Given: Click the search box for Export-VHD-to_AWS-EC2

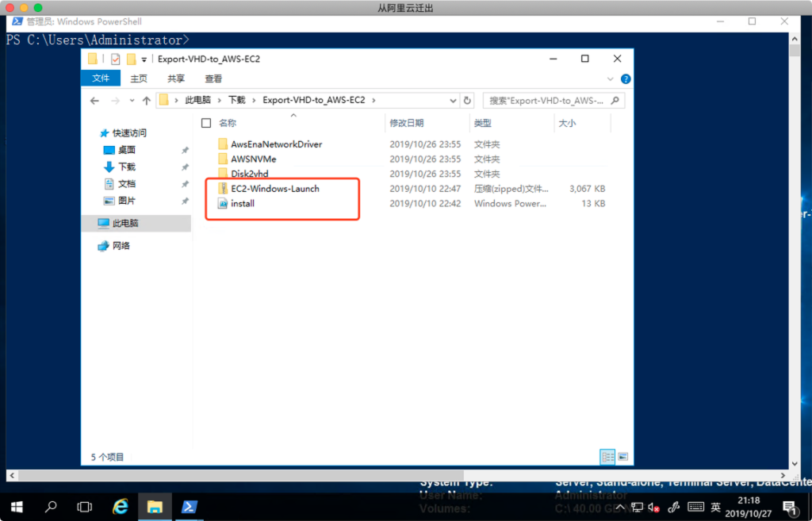Looking at the screenshot, I should (547, 101).
